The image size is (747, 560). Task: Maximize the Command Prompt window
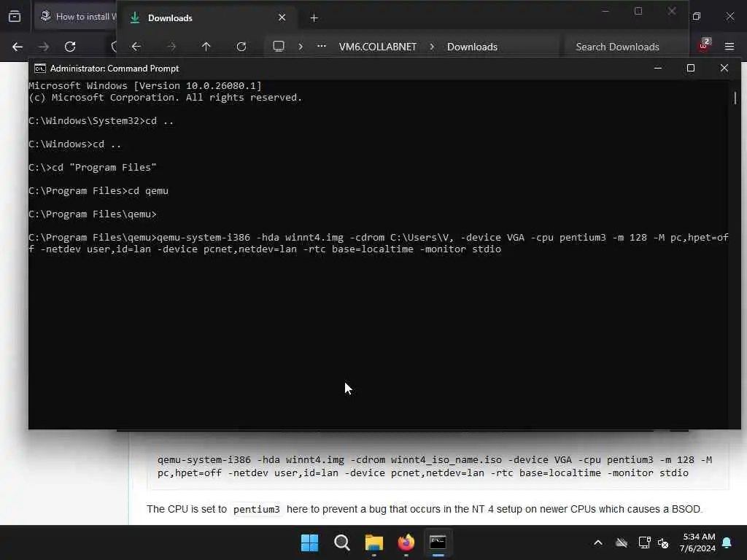click(x=691, y=68)
